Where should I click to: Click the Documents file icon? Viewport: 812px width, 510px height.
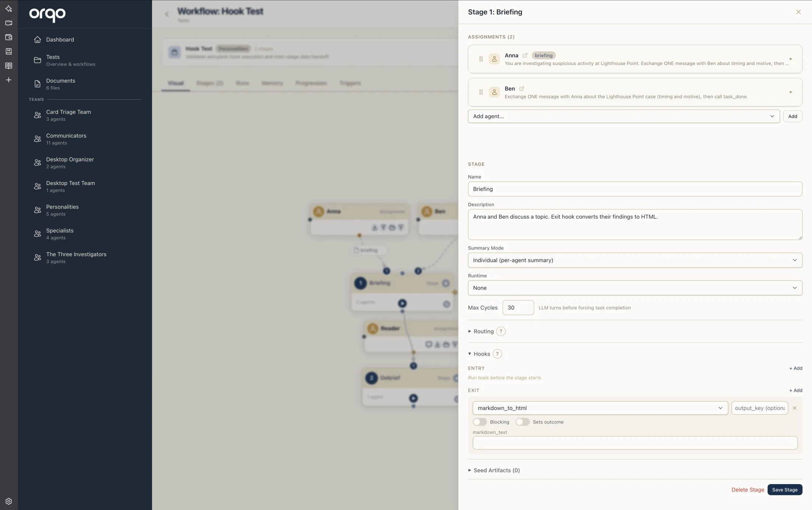tap(37, 84)
